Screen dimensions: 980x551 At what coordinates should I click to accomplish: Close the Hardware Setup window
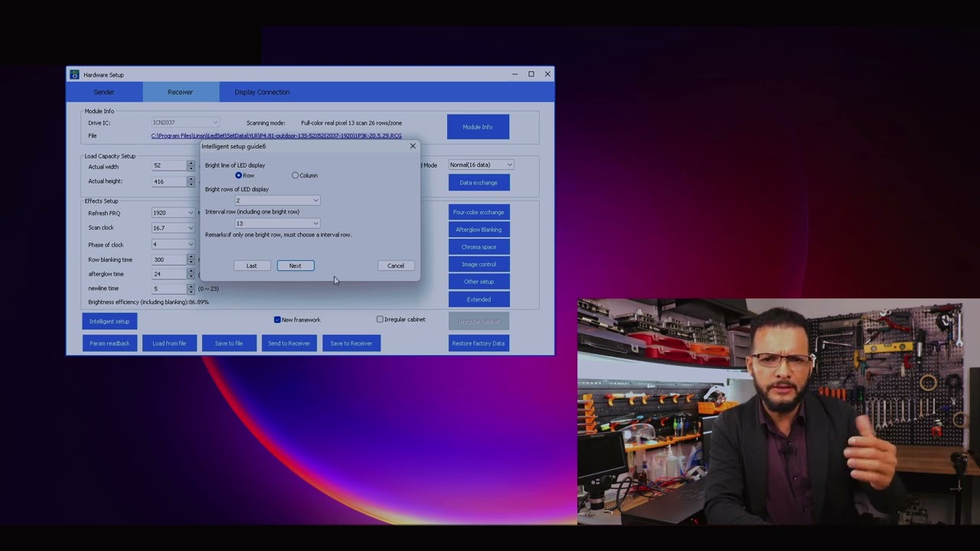click(x=547, y=74)
